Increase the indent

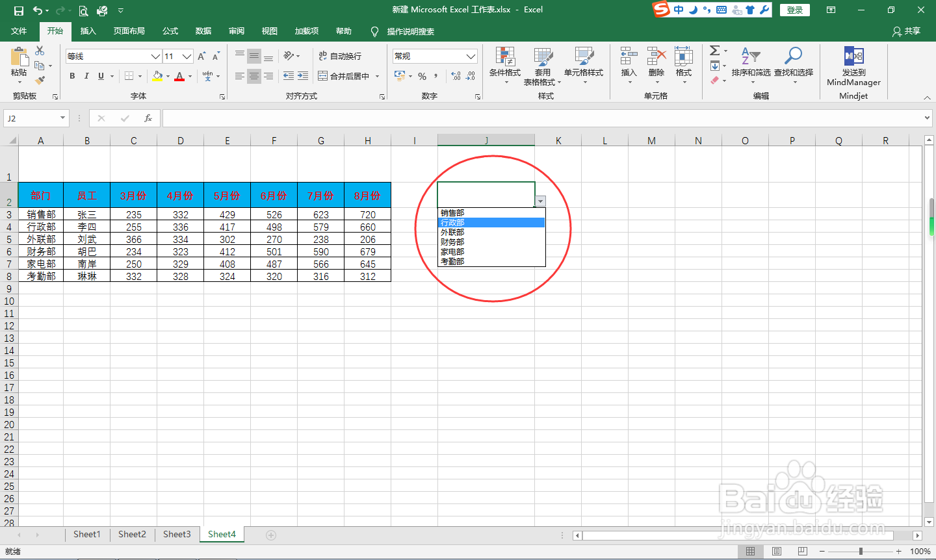coord(303,76)
